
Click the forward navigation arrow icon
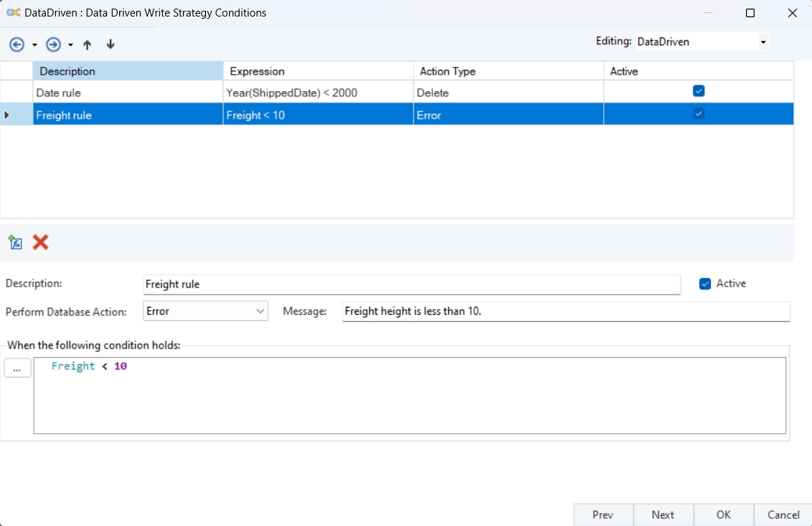[53, 45]
